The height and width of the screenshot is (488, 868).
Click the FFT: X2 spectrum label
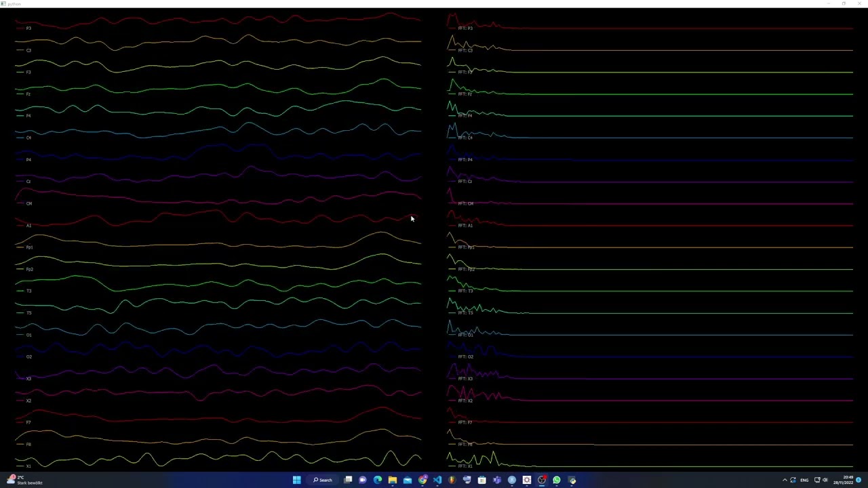465,401
